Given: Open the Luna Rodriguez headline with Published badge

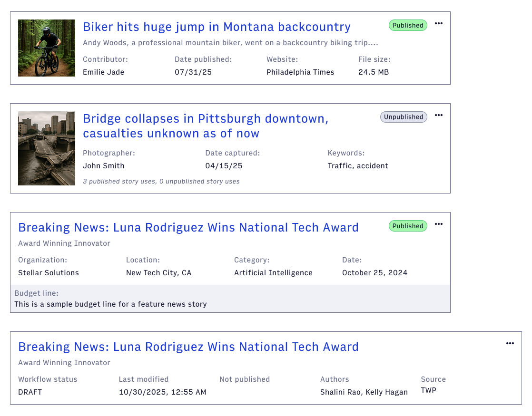Looking at the screenshot, I should pos(188,228).
